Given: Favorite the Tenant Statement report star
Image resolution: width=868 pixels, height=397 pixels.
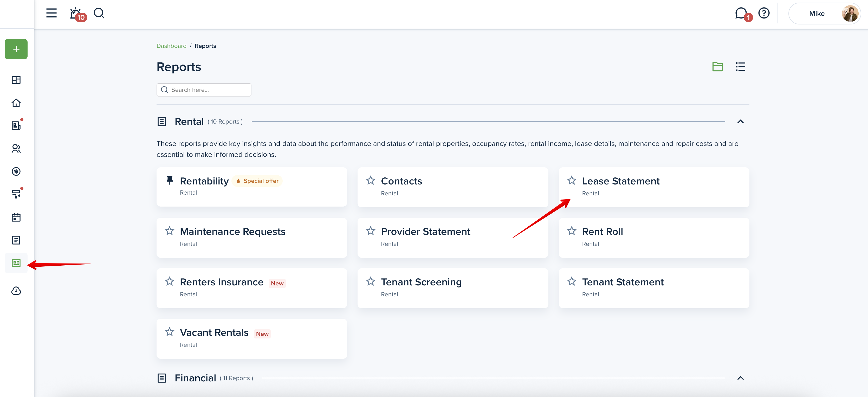Looking at the screenshot, I should [572, 281].
